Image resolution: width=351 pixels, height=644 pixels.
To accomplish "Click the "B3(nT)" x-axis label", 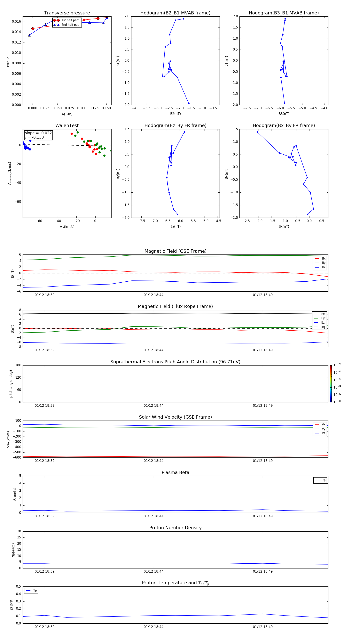I will tap(284, 114).
